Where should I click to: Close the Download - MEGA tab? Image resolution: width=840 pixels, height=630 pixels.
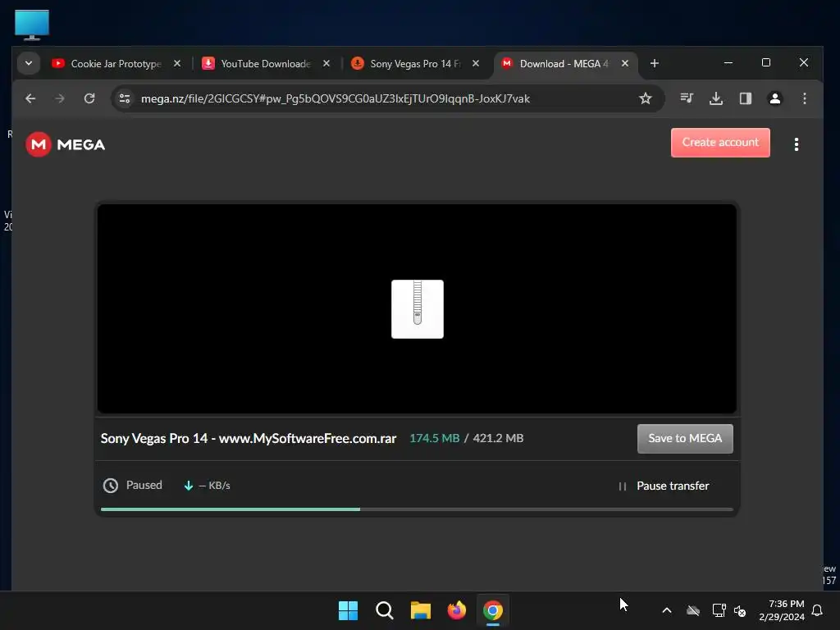[x=625, y=63]
